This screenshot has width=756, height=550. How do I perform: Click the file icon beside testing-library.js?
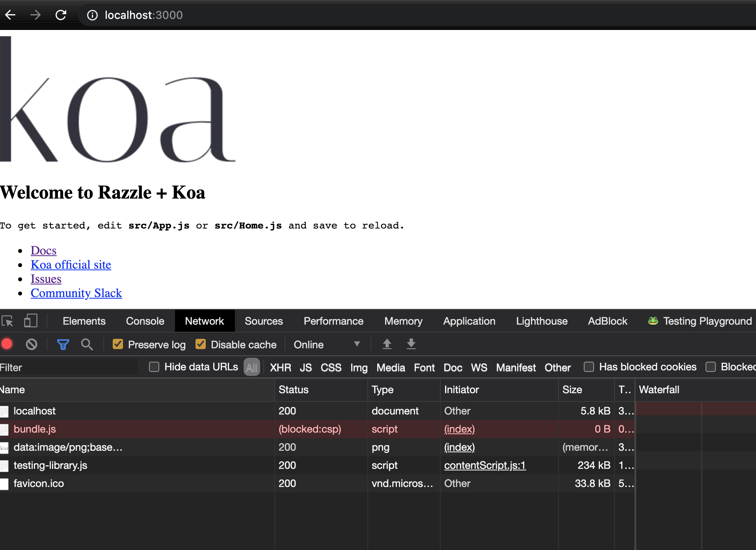4,466
